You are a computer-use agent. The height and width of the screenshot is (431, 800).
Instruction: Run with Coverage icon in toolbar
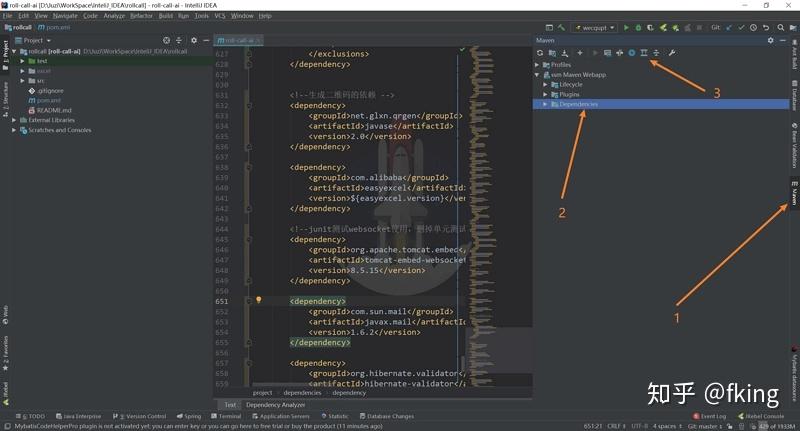[651, 28]
